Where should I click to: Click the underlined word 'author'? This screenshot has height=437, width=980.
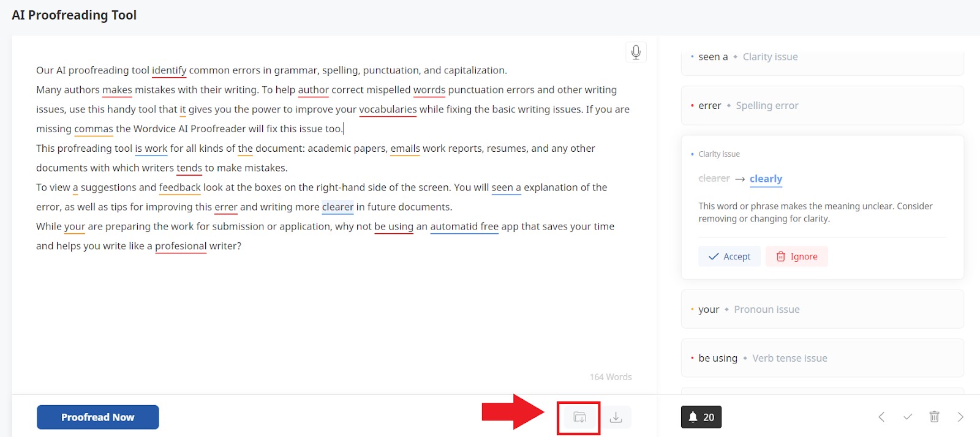(x=314, y=90)
